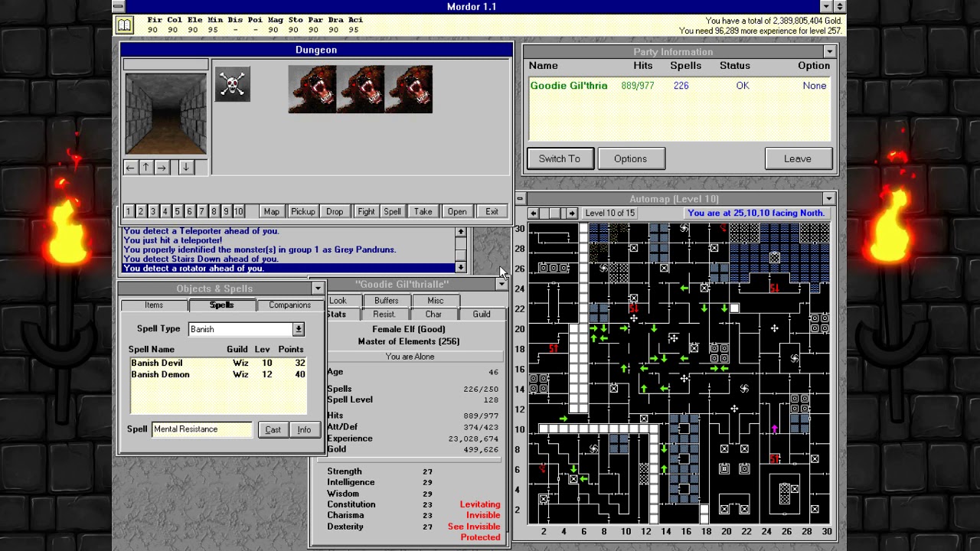The width and height of the screenshot is (980, 551).
Task: Click the Dungeon Spell button
Action: [x=392, y=212]
